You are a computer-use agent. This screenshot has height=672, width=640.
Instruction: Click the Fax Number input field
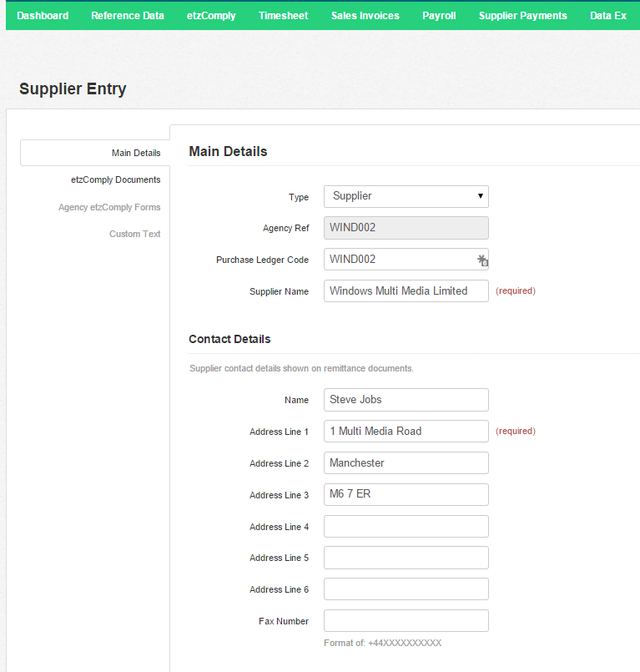point(406,620)
